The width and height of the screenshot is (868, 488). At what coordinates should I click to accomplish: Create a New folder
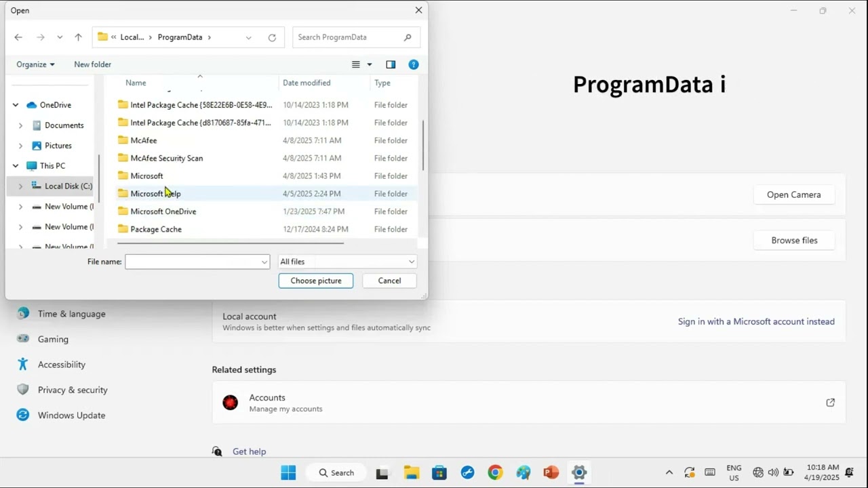click(92, 64)
